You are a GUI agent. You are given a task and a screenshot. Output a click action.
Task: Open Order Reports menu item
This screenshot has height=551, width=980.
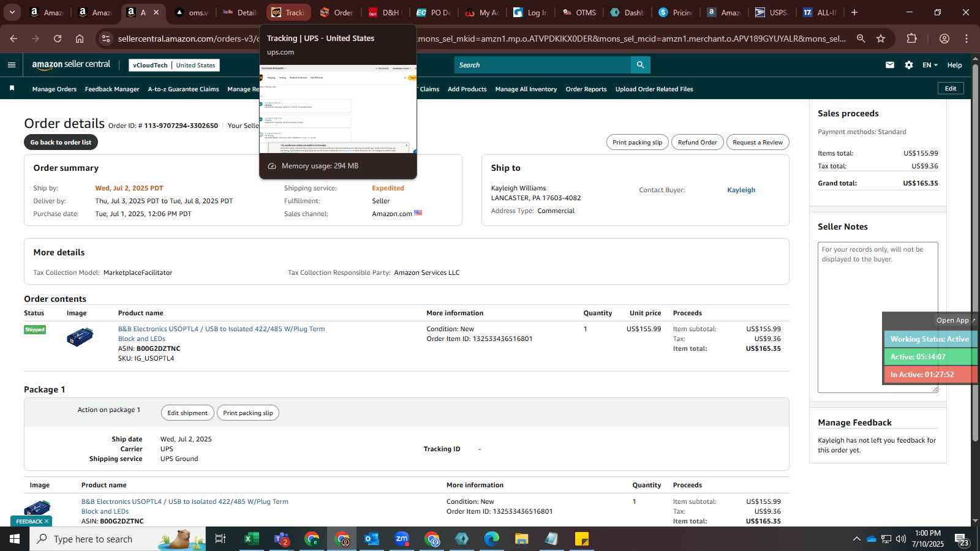pos(586,89)
